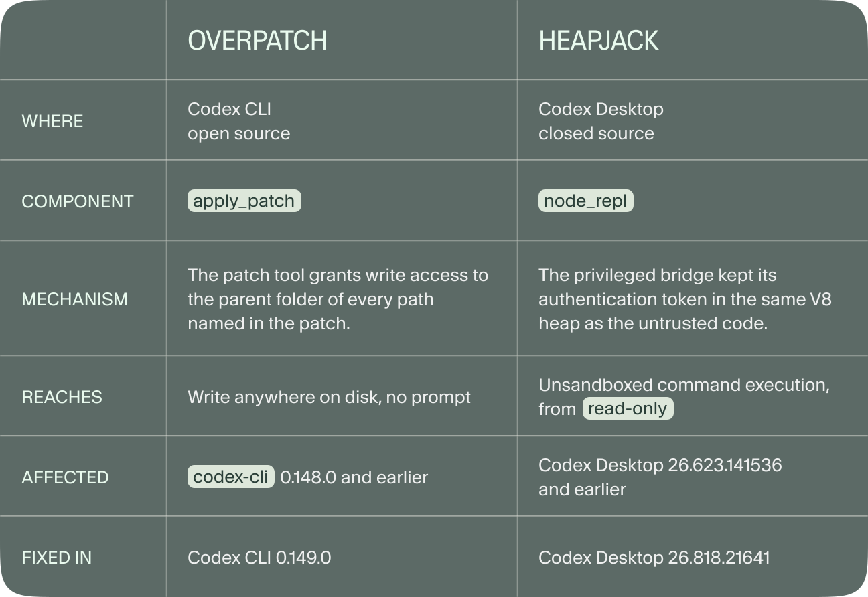Viewport: 868px width, 597px height.
Task: Click the codex-cli code tag
Action: pos(231,477)
